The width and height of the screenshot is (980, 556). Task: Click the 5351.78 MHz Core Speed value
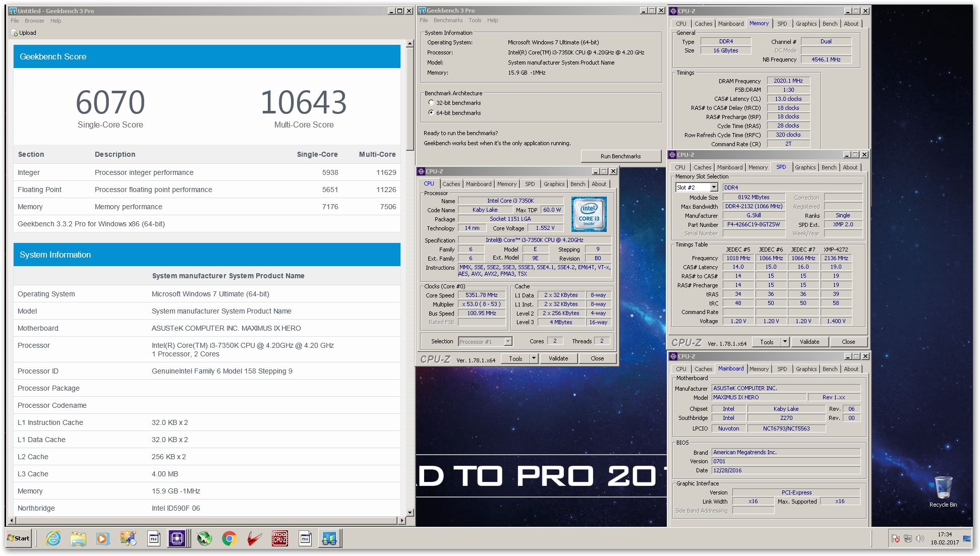[x=482, y=295]
